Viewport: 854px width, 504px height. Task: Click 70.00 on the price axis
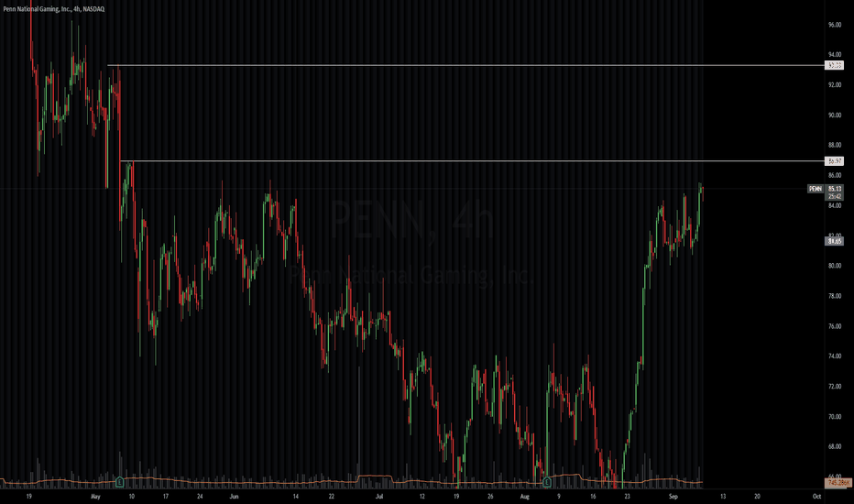point(835,417)
